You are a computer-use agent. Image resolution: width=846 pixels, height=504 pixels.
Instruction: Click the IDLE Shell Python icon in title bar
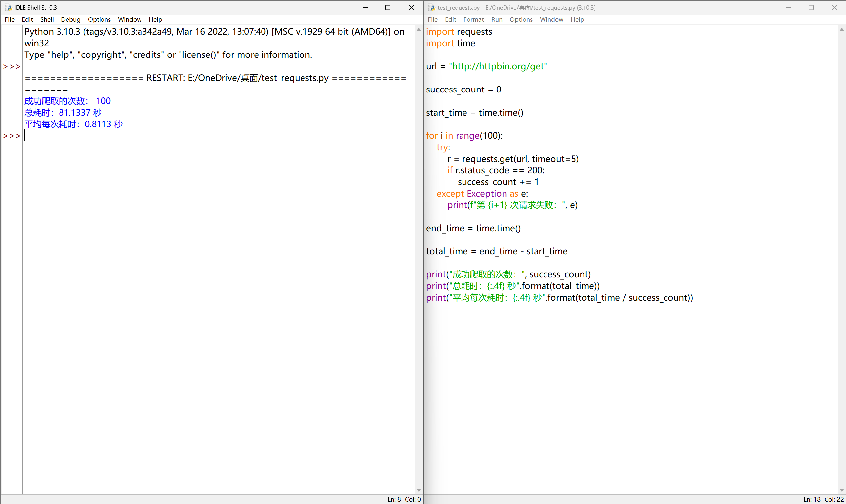point(8,7)
